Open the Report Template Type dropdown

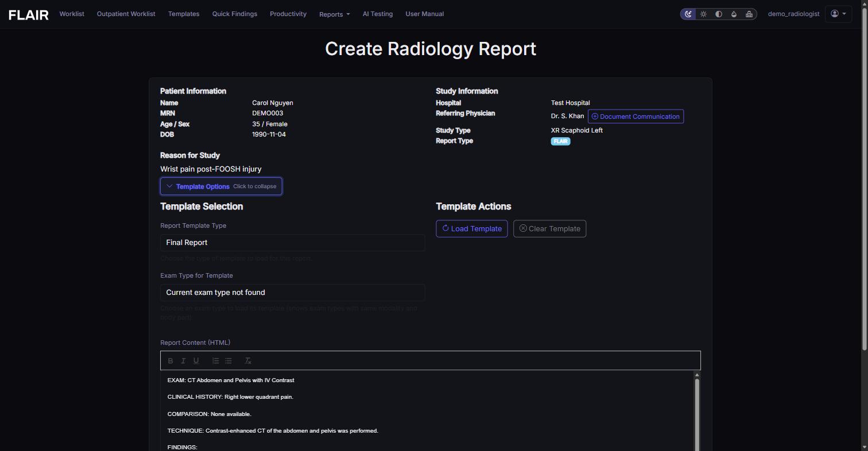(x=293, y=243)
